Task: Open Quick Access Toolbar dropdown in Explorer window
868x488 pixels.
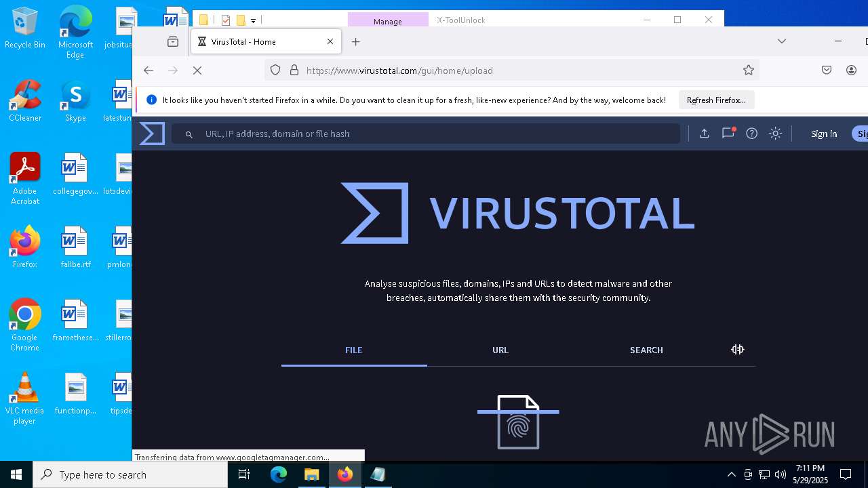Action: coord(253,20)
